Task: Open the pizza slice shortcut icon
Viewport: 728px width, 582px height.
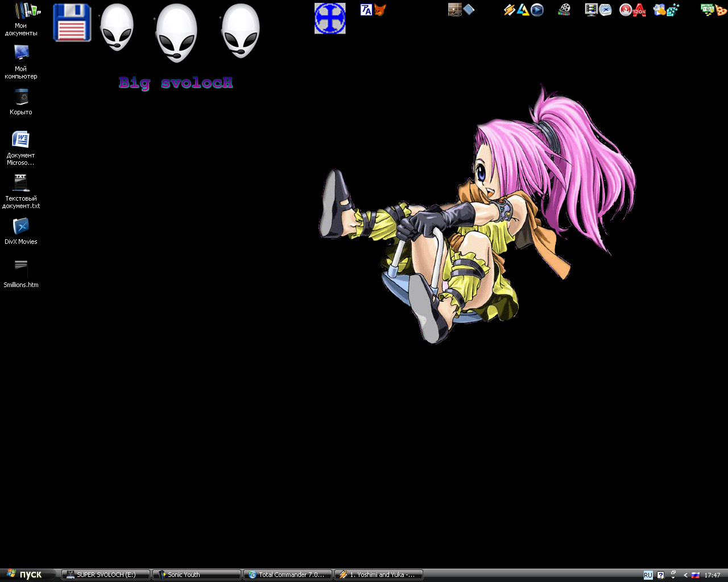Action: (x=721, y=10)
